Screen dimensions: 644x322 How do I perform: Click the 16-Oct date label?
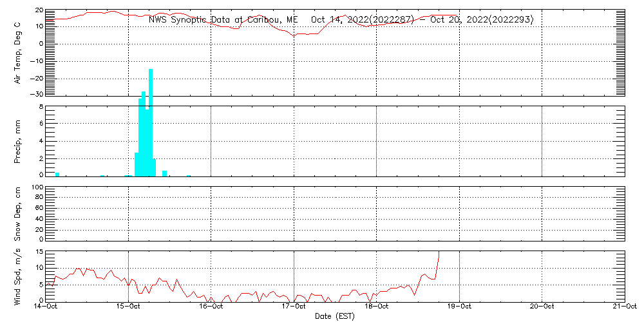(x=211, y=307)
